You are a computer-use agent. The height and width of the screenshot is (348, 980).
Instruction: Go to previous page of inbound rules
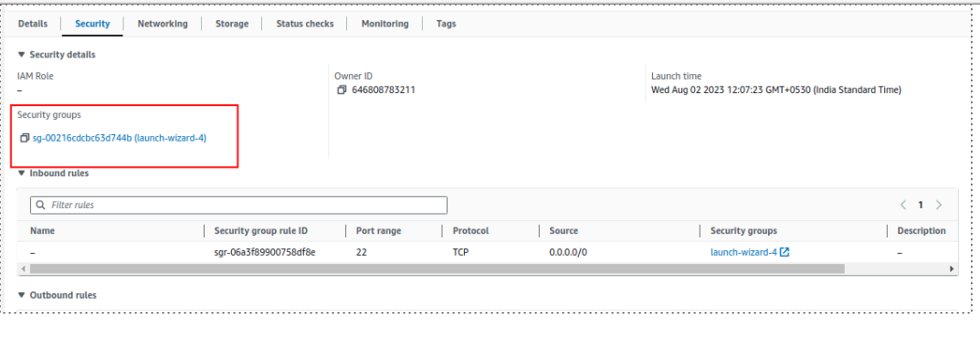pyautogui.click(x=902, y=205)
